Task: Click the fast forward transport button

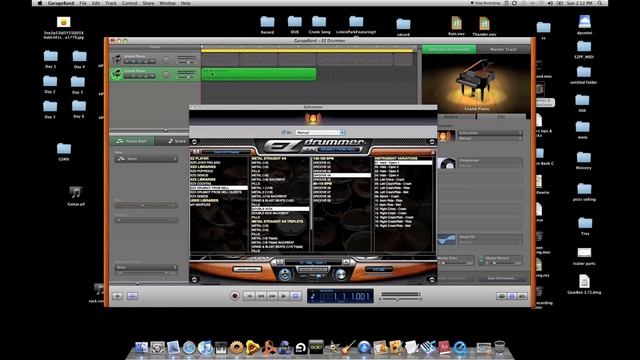Action: (272, 296)
